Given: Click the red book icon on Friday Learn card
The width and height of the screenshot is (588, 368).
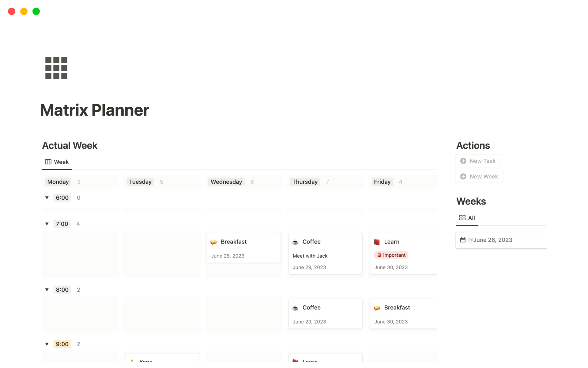Looking at the screenshot, I should (x=377, y=242).
